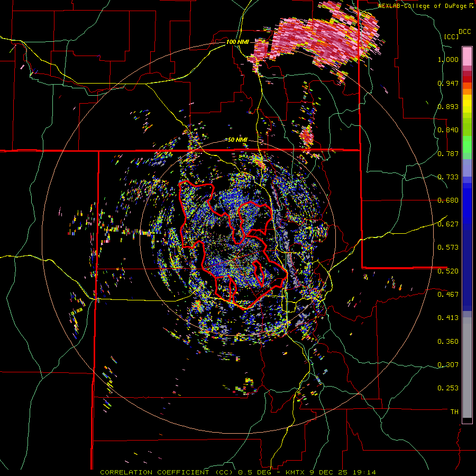Click the NEXLAB-College of DuPage credit text
The image size is (476, 476).
point(423,6)
